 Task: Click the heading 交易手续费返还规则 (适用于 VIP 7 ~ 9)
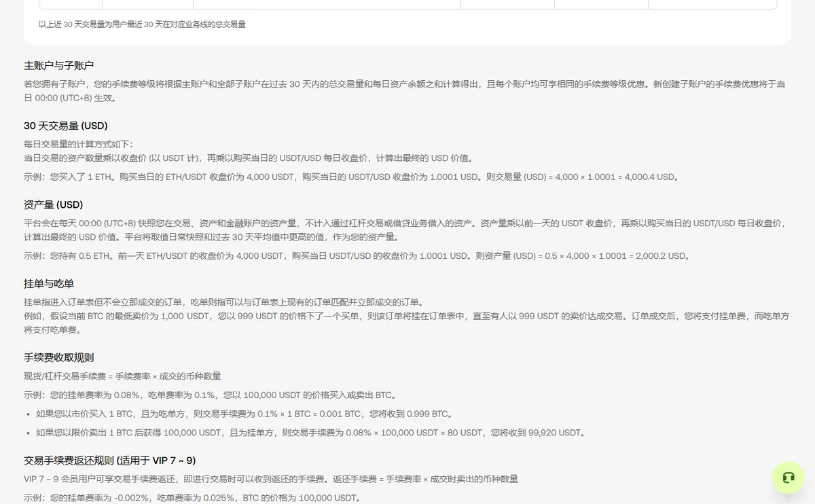point(110,461)
